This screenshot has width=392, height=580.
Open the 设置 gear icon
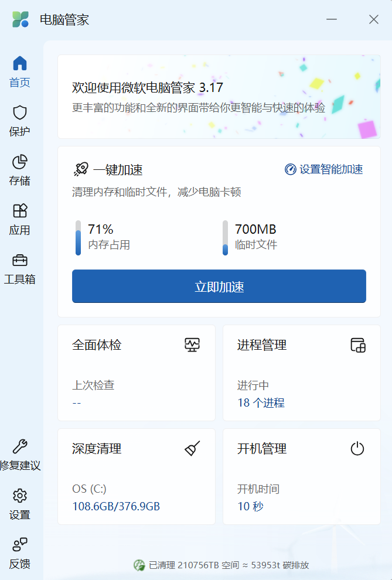coord(20,496)
